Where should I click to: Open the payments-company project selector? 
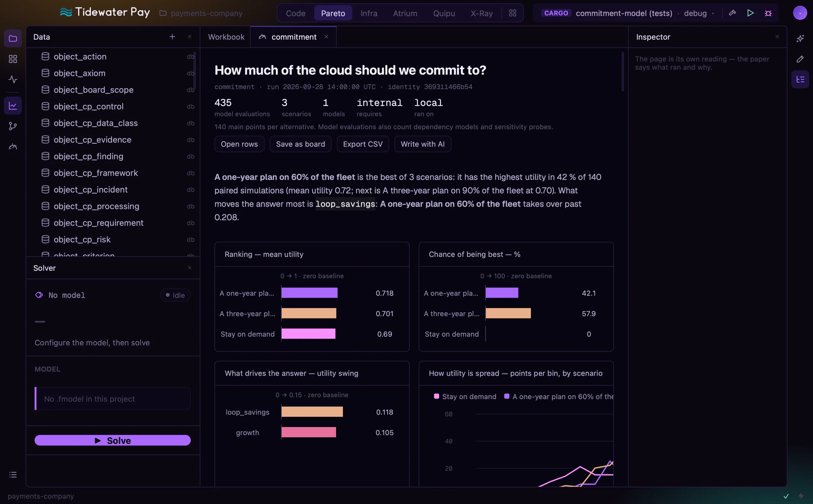pos(201,13)
